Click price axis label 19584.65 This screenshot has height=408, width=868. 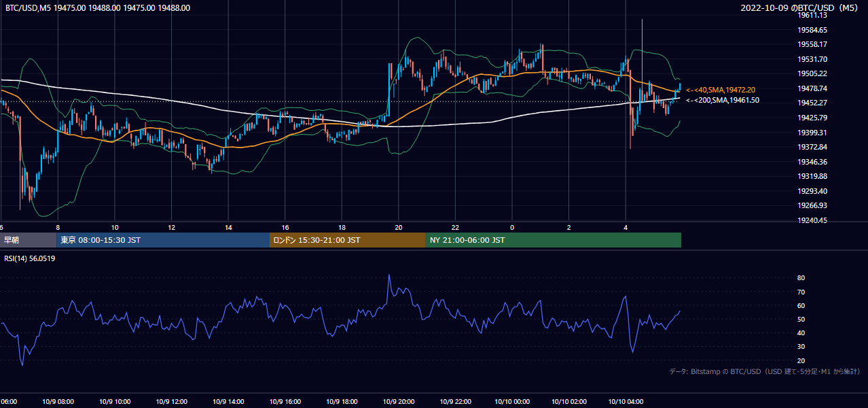click(812, 30)
